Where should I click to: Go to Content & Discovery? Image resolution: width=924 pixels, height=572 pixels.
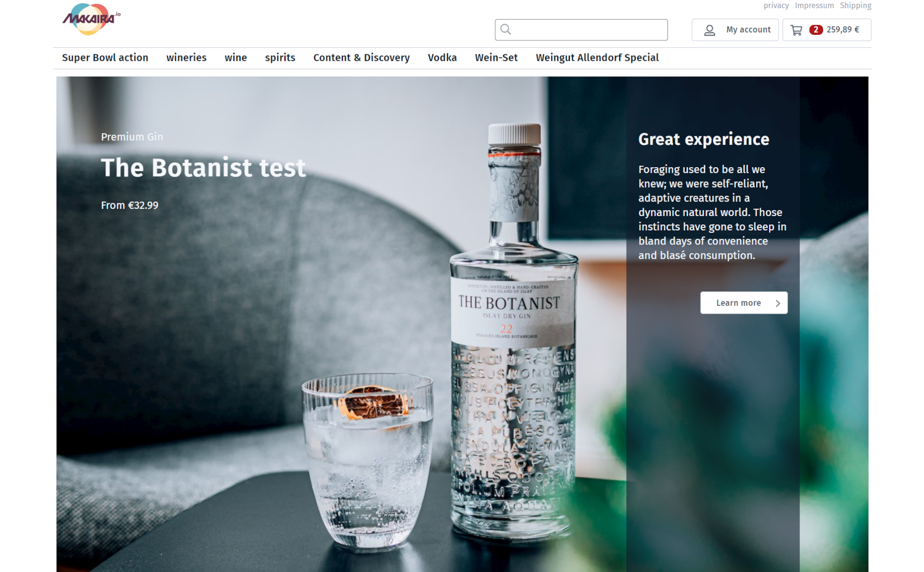(x=361, y=58)
